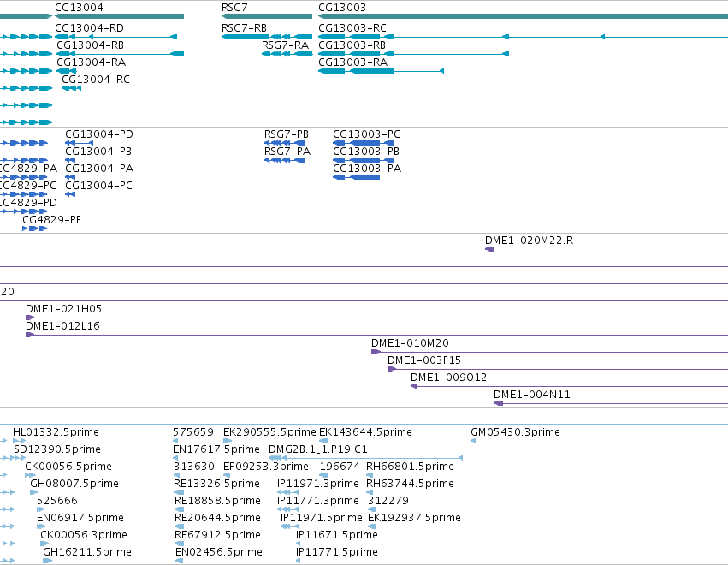Choose EST IP11671.5prime
Viewport: 728px width, 565px height.
[298, 544]
